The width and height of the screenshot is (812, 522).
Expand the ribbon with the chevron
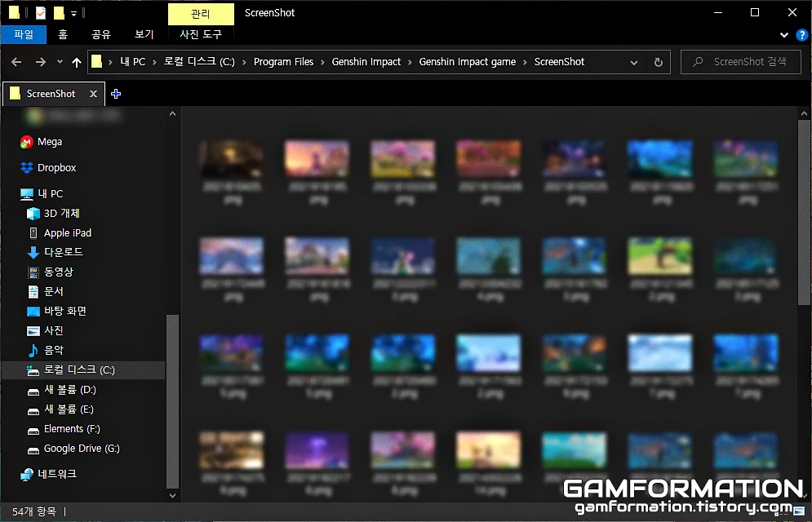pyautogui.click(x=784, y=35)
